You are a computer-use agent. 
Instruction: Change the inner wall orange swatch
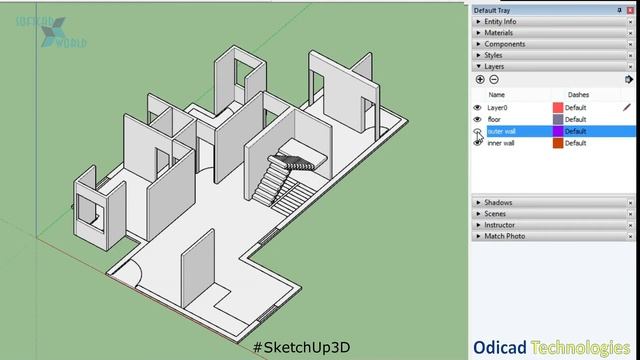click(x=558, y=143)
